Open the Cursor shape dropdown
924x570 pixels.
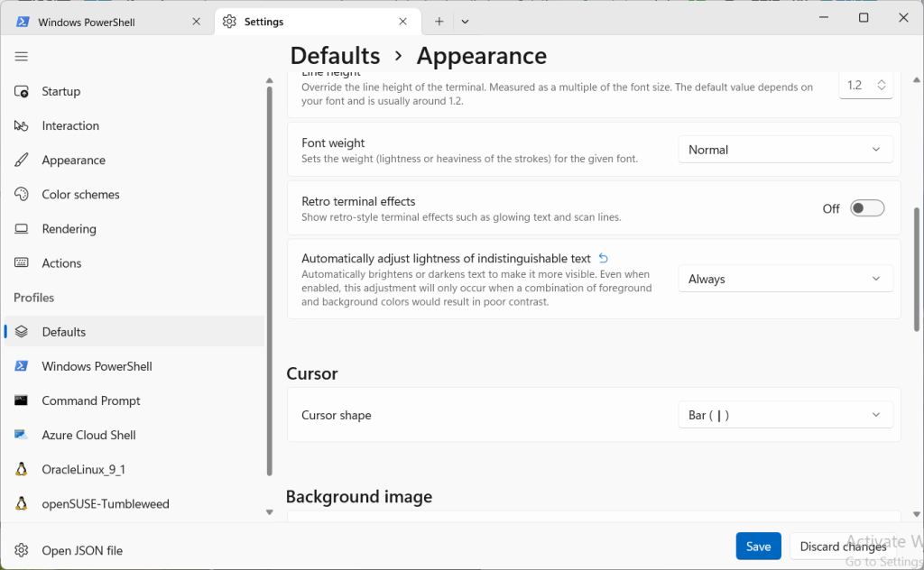pos(785,415)
